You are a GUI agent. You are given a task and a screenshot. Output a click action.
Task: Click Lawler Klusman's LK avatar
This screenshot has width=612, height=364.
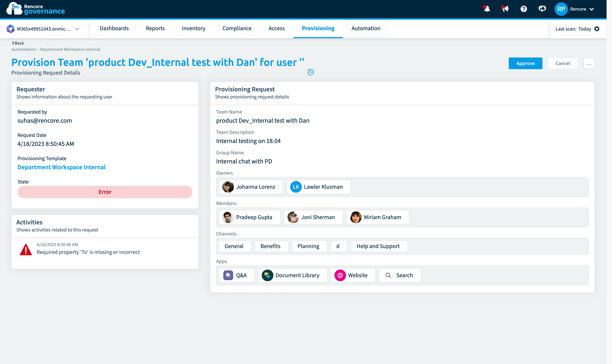(296, 187)
